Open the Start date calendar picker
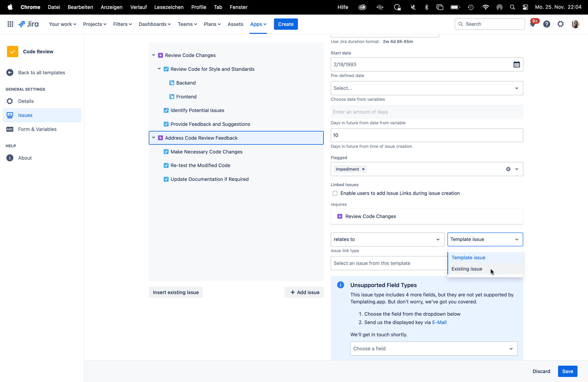This screenshot has height=382, width=588. [517, 64]
